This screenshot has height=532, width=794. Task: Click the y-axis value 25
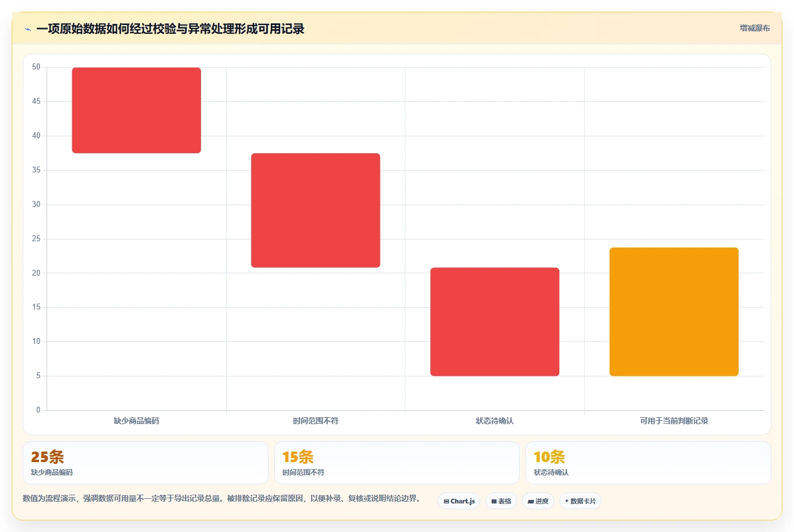click(36, 239)
